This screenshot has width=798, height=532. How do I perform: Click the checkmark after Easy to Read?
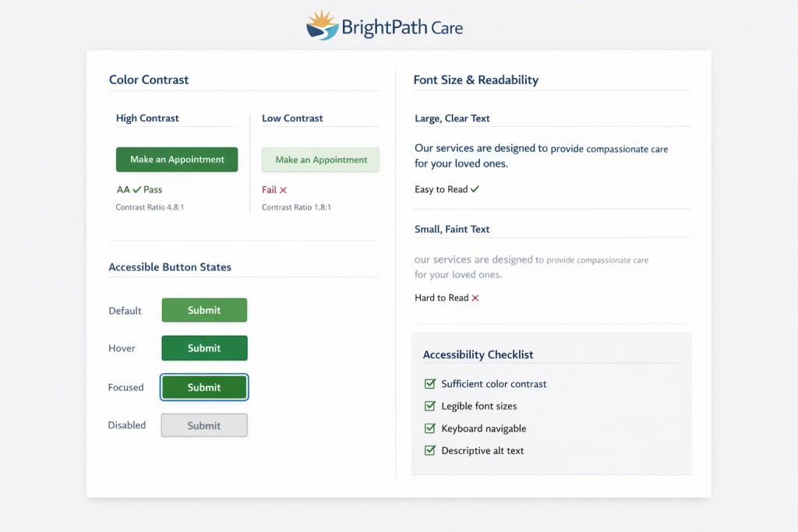[x=475, y=189]
